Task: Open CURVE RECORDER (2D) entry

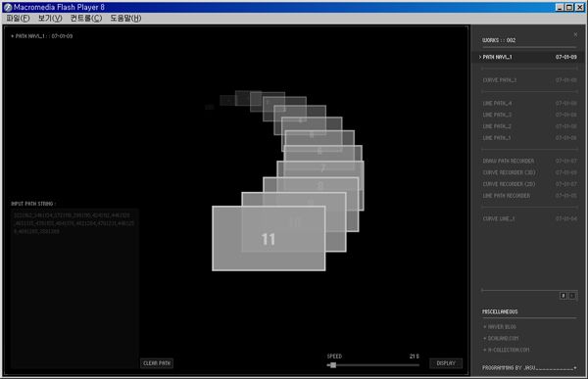Action: [529, 184]
